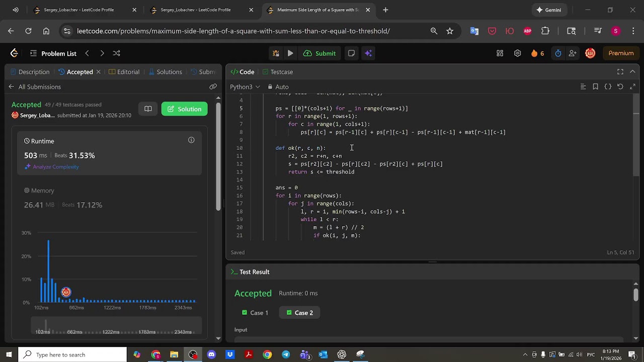Open the Editorial tab
The height and width of the screenshot is (362, 644).
124,72
